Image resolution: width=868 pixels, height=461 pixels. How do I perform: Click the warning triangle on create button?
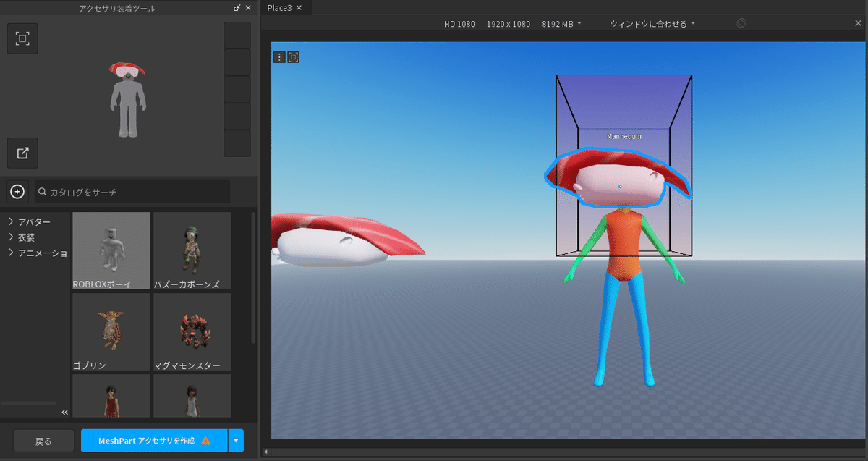(206, 440)
